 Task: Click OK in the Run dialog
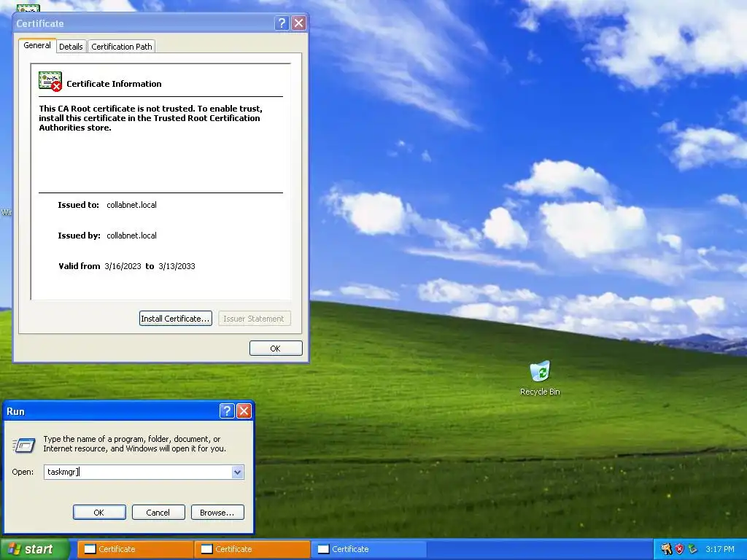(99, 513)
